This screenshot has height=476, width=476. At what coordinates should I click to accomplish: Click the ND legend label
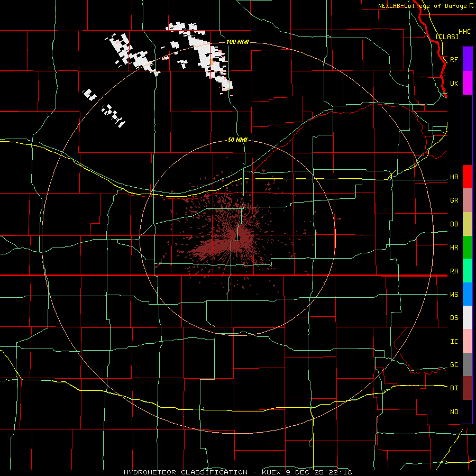coord(454,412)
